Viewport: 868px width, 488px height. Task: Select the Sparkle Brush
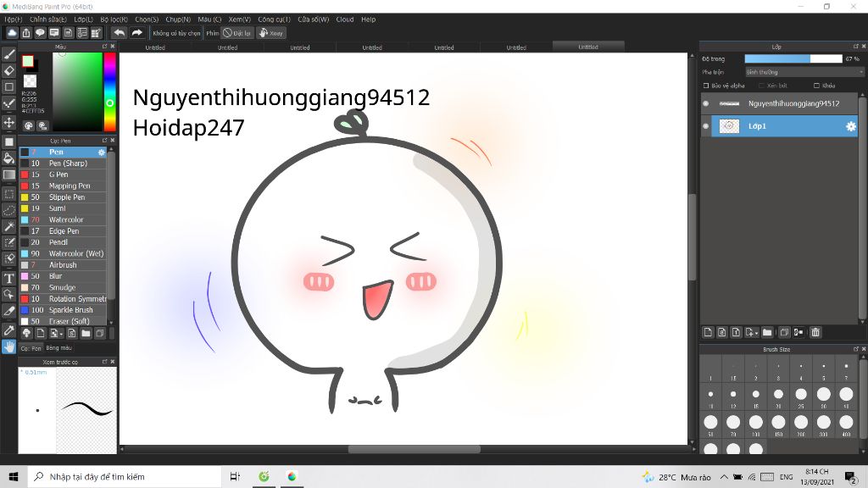(63, 310)
